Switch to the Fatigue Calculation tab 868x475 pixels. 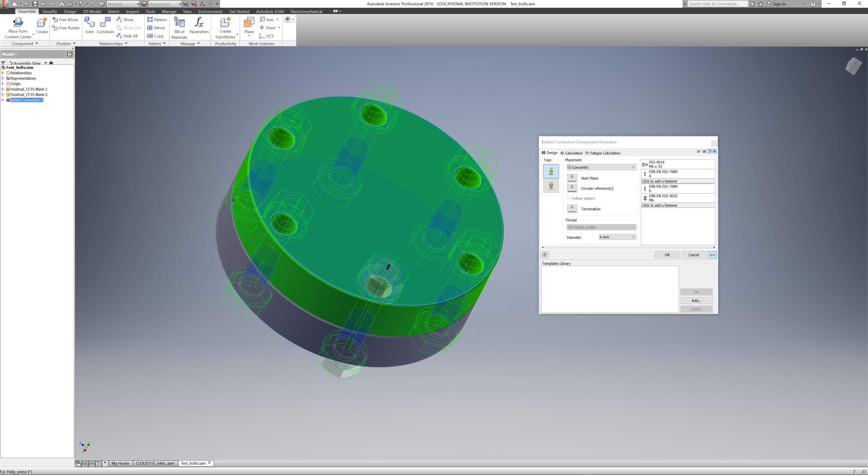tap(603, 153)
